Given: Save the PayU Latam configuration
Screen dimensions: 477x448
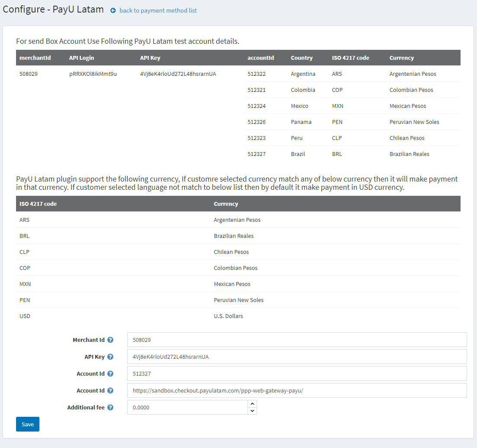Looking at the screenshot, I should tap(28, 424).
